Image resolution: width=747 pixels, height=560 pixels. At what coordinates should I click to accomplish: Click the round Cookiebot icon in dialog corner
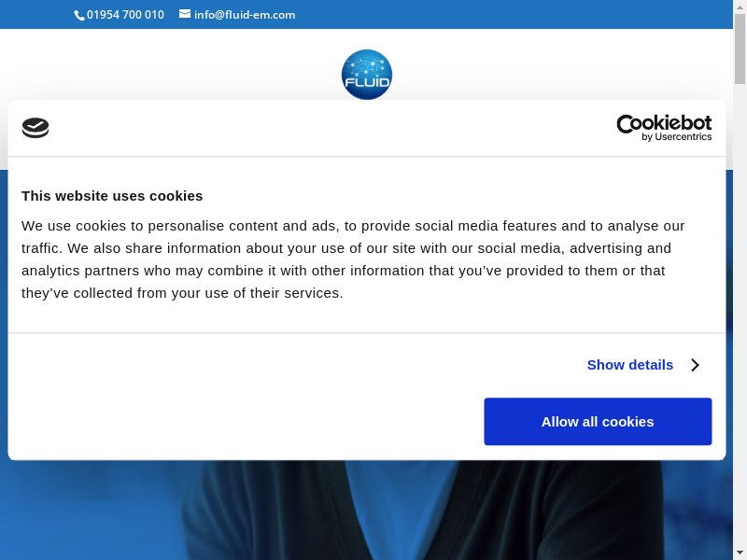pos(35,128)
